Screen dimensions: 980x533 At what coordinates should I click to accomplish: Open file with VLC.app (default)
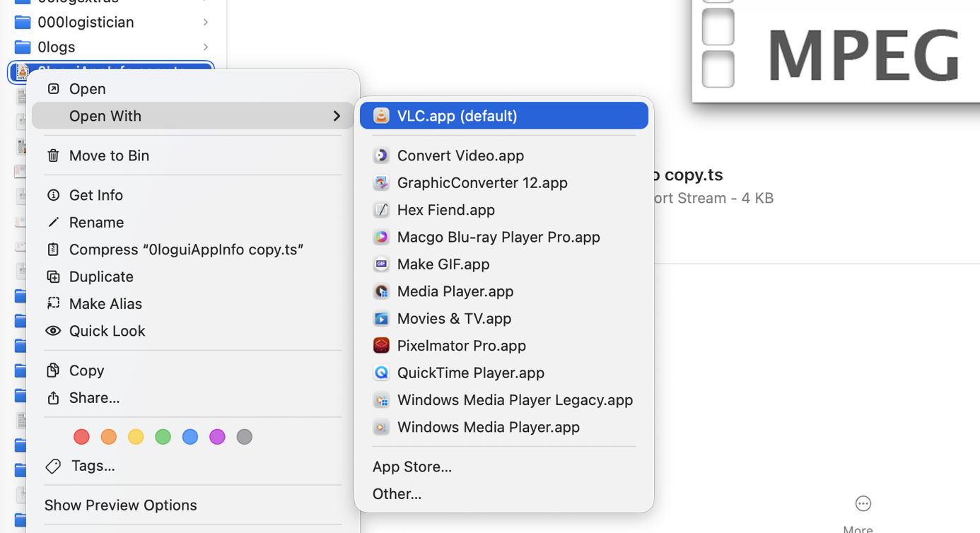[504, 116]
